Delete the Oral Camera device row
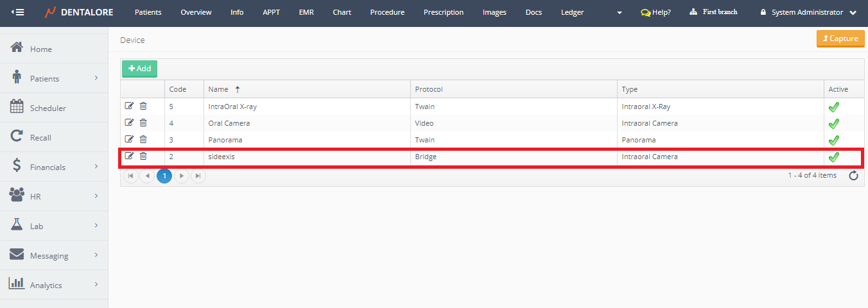Viewport: 868px width, 308px height. click(x=143, y=123)
